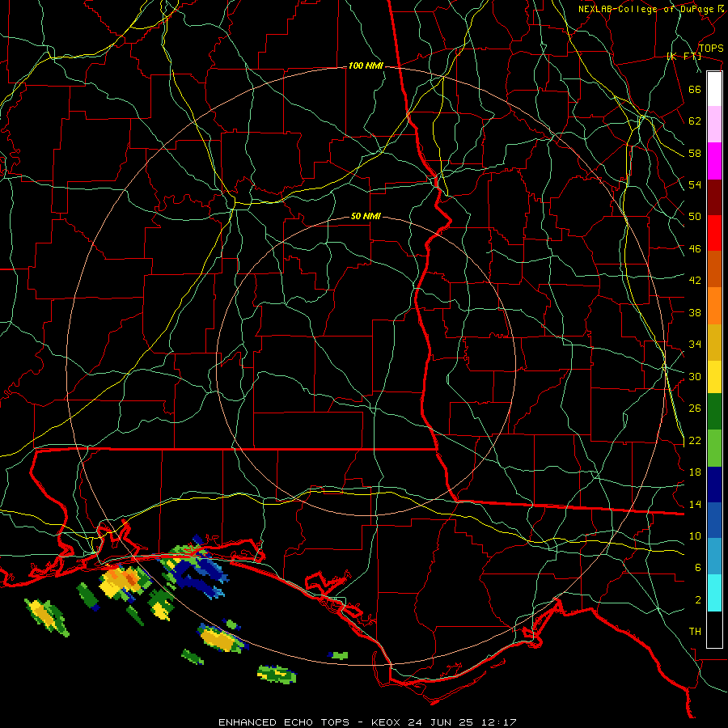Pick the cyan legend swatch
The height and width of the screenshot is (728, 728).
[714, 593]
